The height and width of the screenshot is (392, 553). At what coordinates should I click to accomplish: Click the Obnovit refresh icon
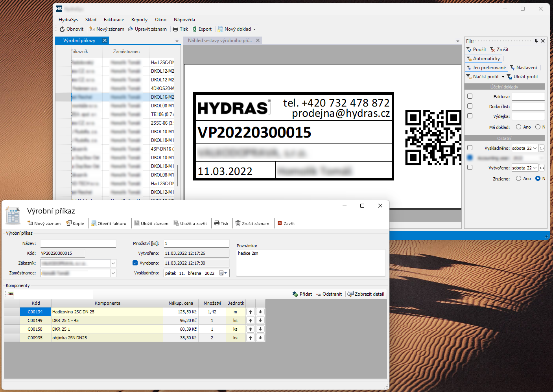coord(62,29)
